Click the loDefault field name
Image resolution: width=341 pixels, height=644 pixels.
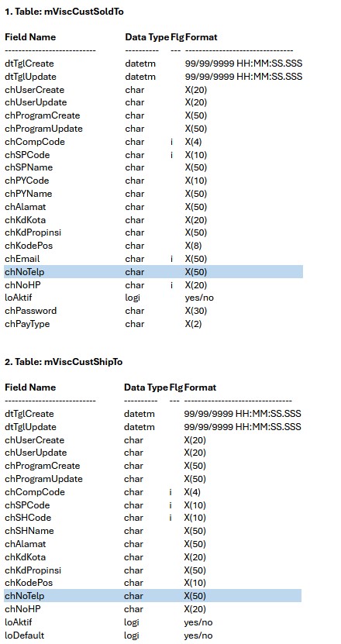(24, 635)
